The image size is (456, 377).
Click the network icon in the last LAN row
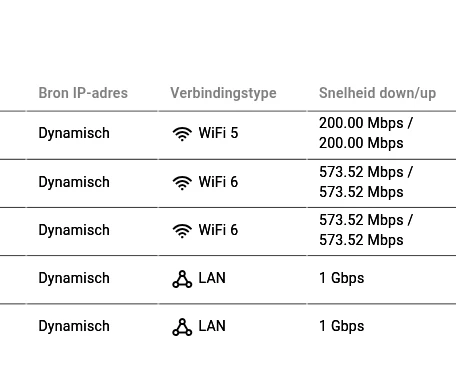[182, 327]
